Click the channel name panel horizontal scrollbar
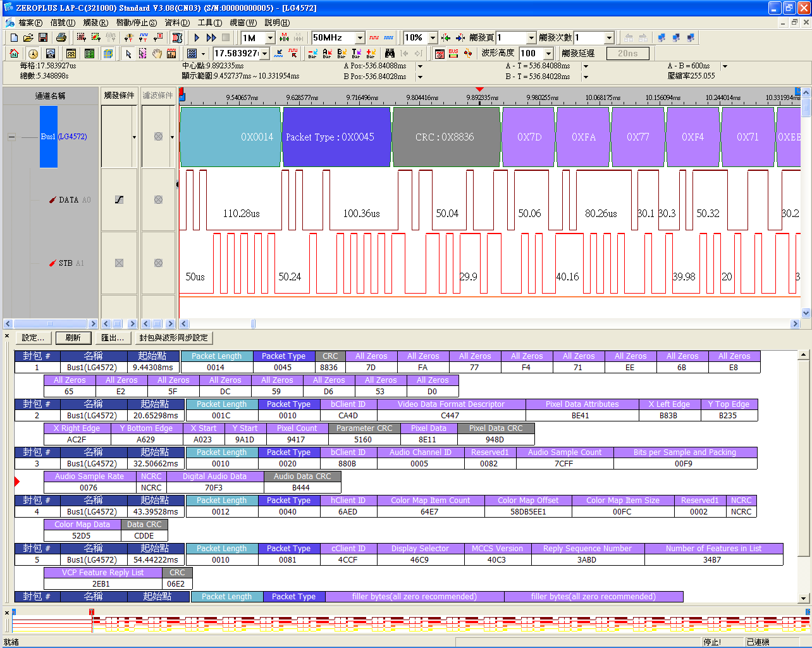812x648 pixels. pos(51,324)
